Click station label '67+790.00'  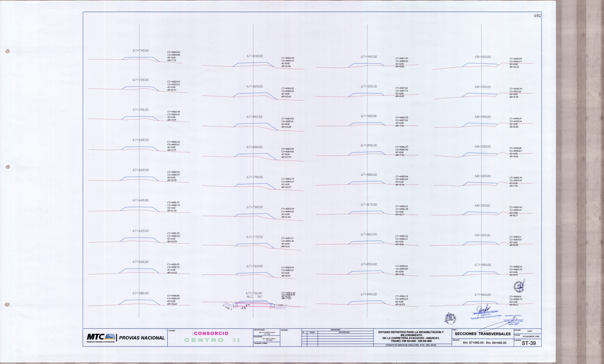tap(255, 177)
